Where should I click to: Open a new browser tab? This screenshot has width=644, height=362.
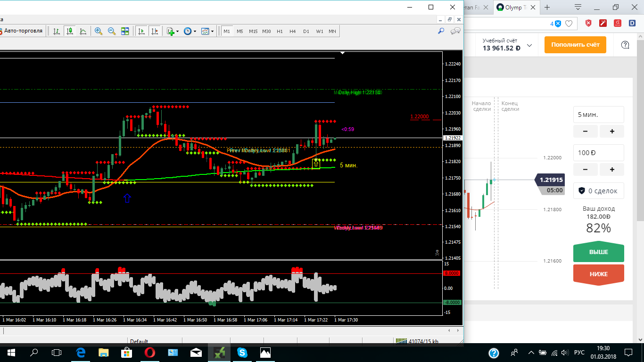(x=547, y=8)
